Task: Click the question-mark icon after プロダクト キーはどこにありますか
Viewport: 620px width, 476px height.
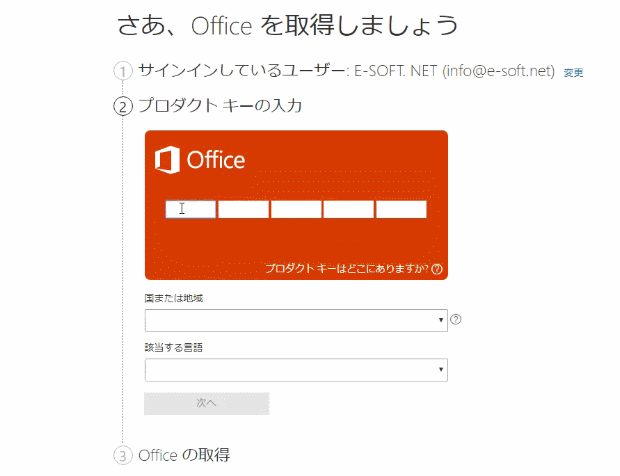Action: click(437, 269)
